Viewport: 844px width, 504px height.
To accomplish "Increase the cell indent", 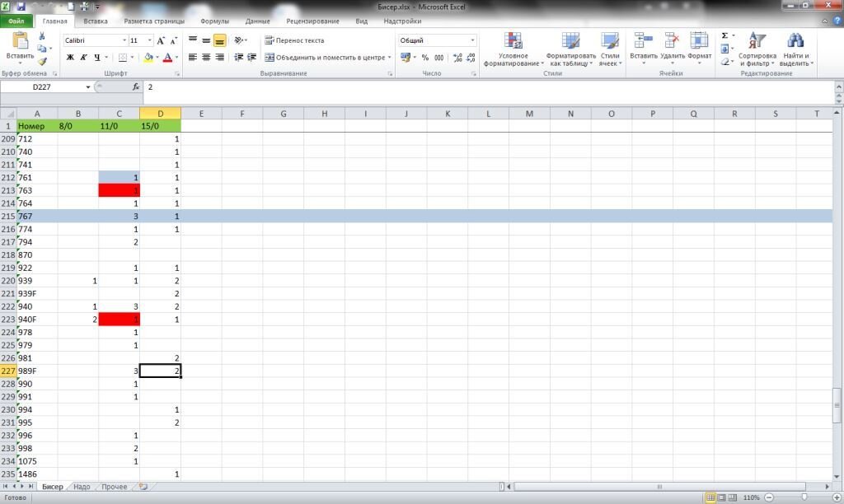I will (251, 57).
